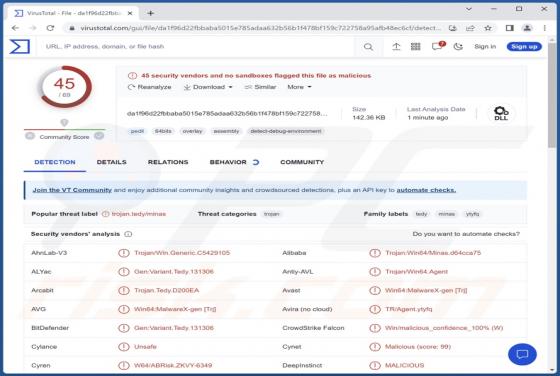560x376 pixels.
Task: Open the automate checks link
Action: click(426, 190)
